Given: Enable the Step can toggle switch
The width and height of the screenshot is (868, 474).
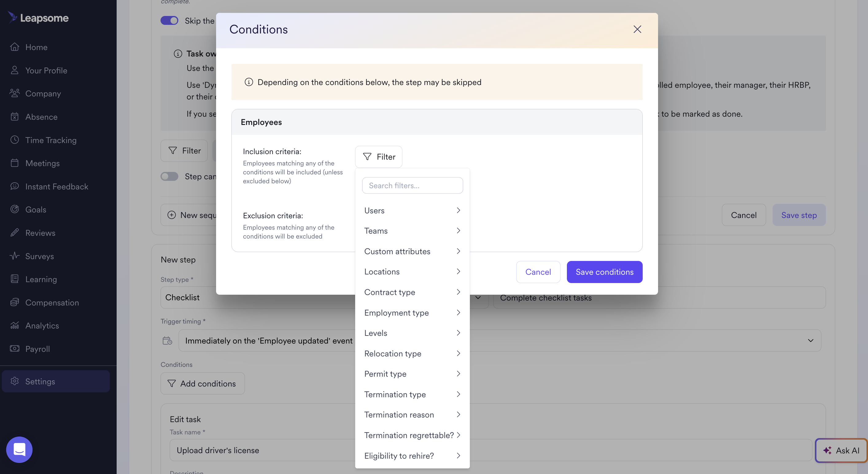Looking at the screenshot, I should 169,176.
